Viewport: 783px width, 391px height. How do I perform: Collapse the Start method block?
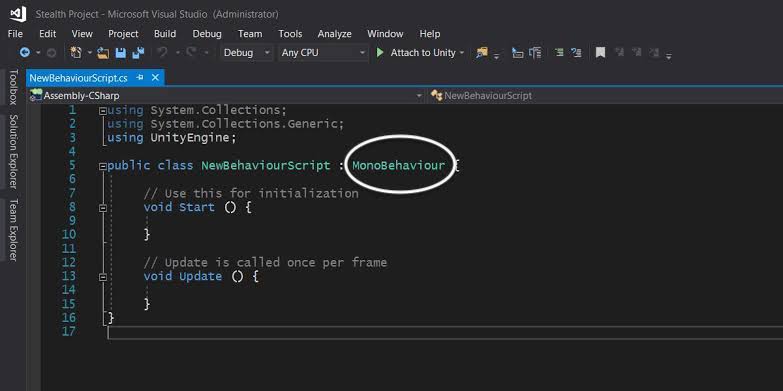click(102, 208)
